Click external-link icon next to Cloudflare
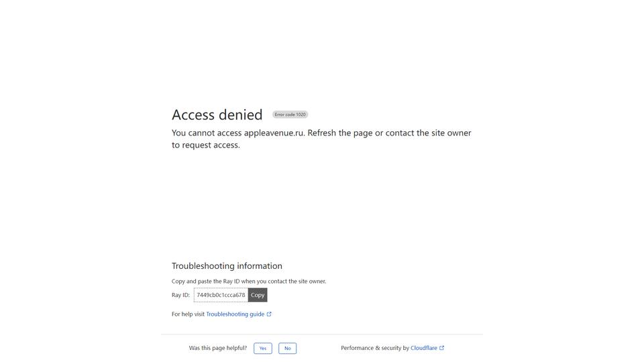The image size is (644, 362). tap(442, 348)
